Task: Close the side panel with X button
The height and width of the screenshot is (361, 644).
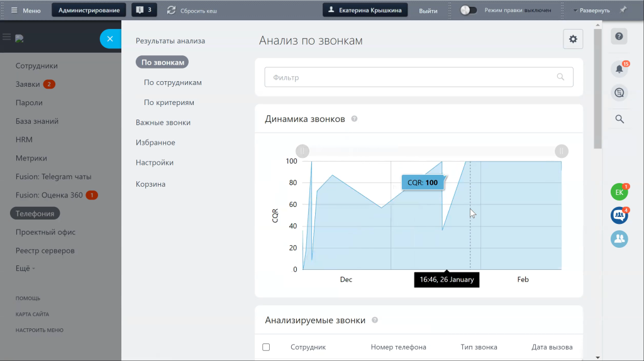Action: (110, 39)
